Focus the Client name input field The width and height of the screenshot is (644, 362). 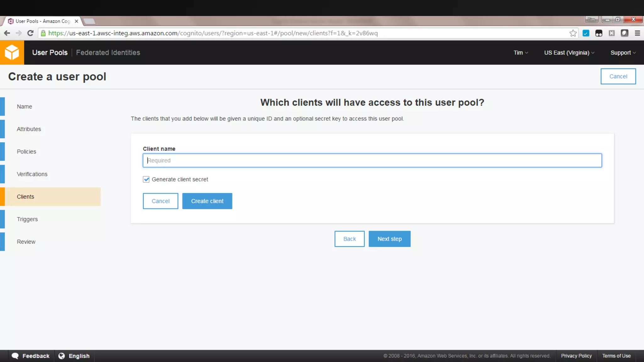click(x=372, y=161)
